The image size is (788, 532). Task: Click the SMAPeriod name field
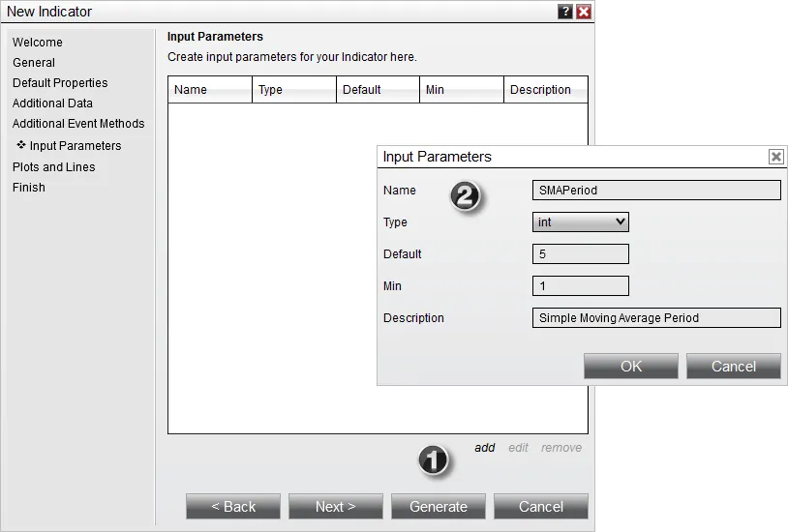pos(656,191)
